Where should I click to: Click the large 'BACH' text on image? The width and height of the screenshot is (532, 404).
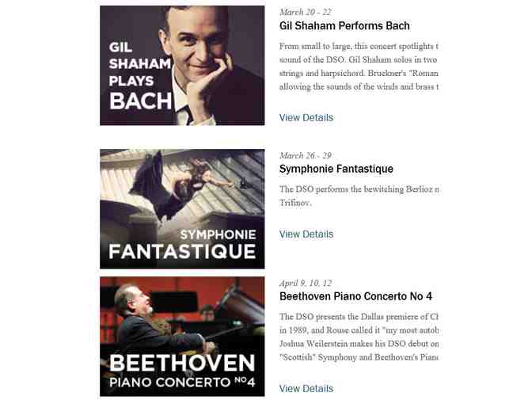(x=141, y=101)
